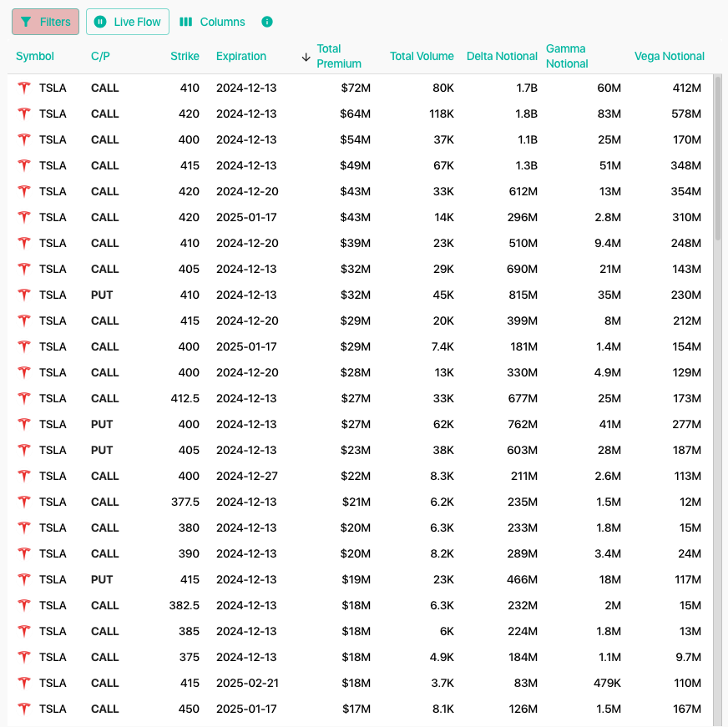The image size is (728, 727).
Task: Click the 412.5 strike value
Action: click(185, 398)
